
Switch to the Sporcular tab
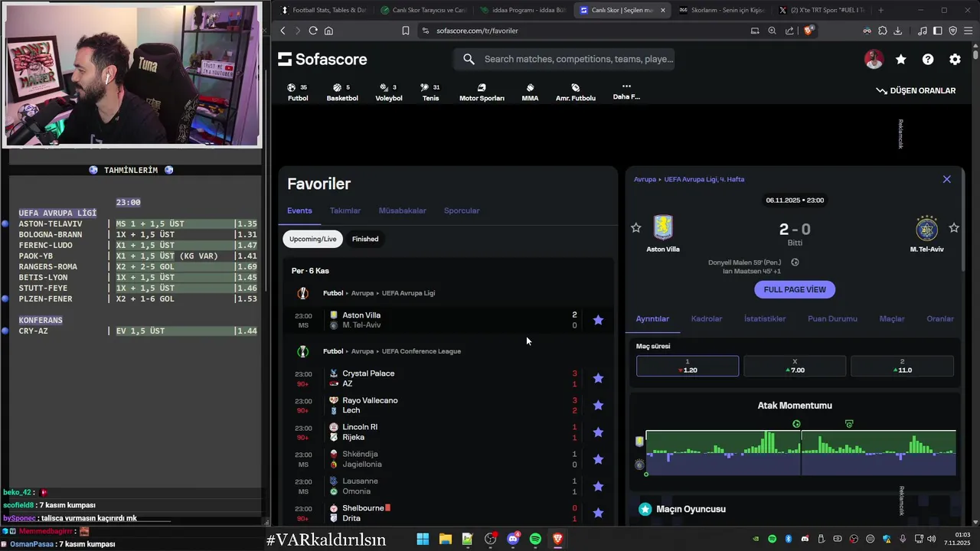pos(462,210)
